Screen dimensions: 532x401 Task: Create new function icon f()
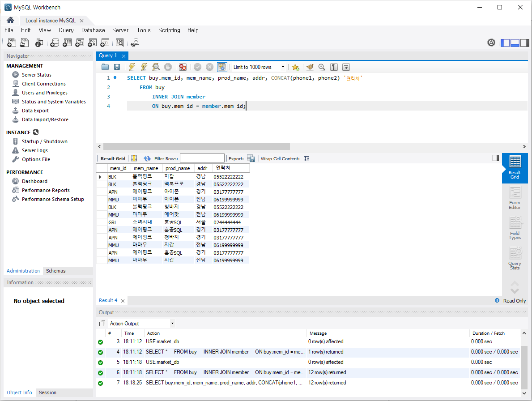(x=105, y=43)
